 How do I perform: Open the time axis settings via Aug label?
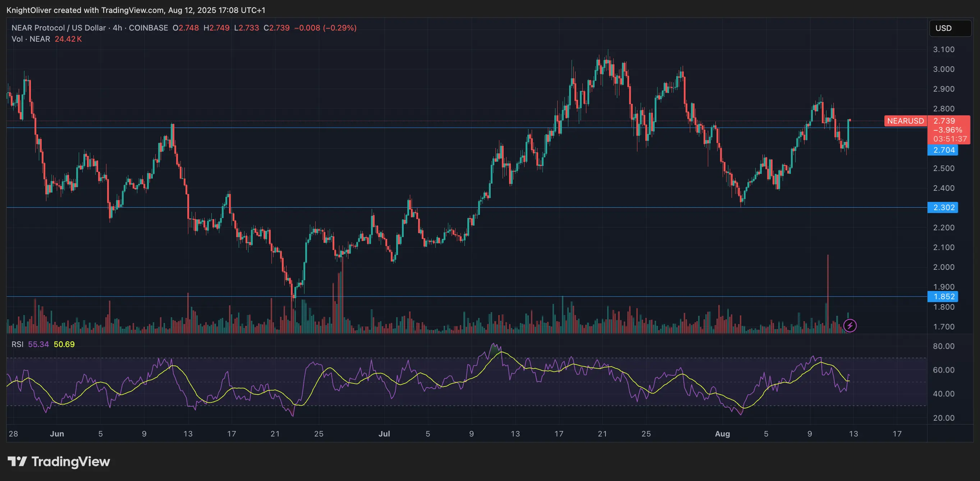click(x=723, y=434)
